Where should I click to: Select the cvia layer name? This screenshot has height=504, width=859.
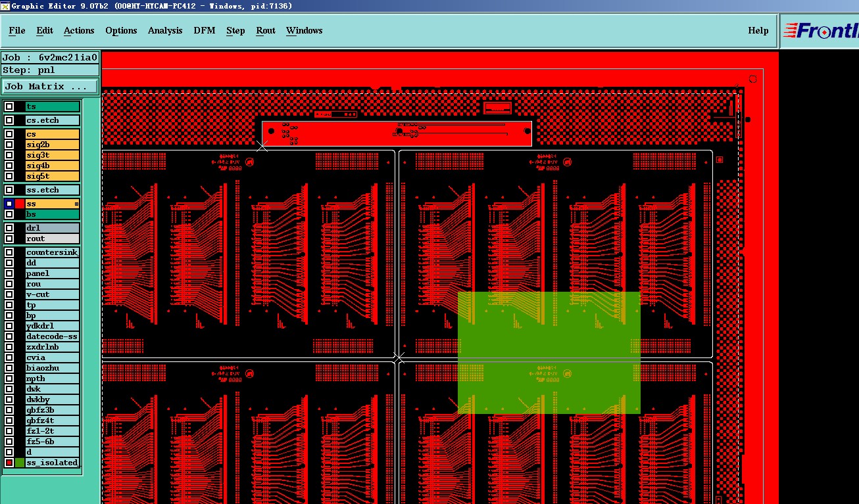[53, 357]
